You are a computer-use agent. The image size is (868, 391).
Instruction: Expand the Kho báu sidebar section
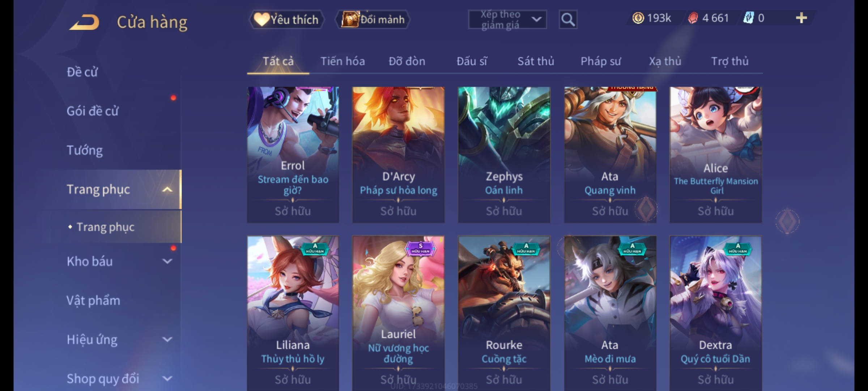point(167,261)
